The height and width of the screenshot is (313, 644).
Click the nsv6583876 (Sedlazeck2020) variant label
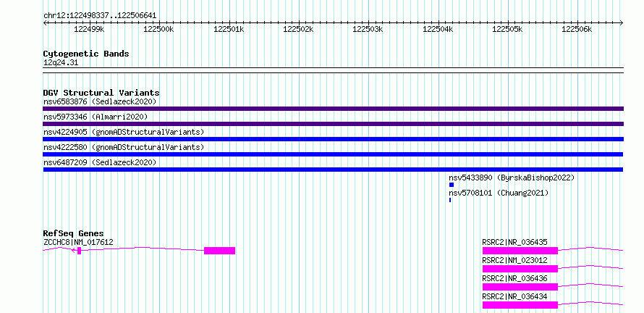100,101
